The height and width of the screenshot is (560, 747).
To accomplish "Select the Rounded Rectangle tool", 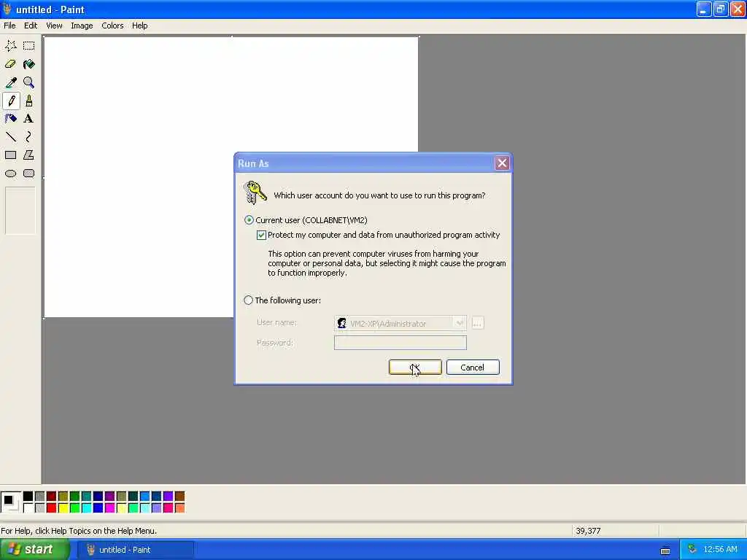I will tap(28, 174).
